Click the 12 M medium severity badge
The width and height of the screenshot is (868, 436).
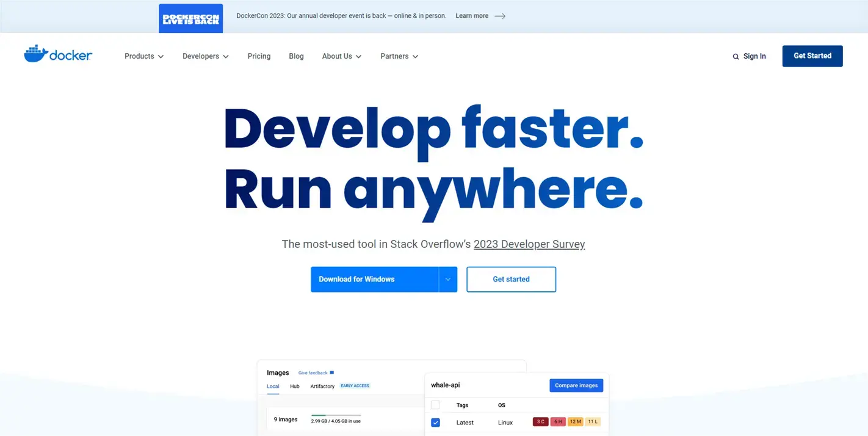(x=575, y=422)
